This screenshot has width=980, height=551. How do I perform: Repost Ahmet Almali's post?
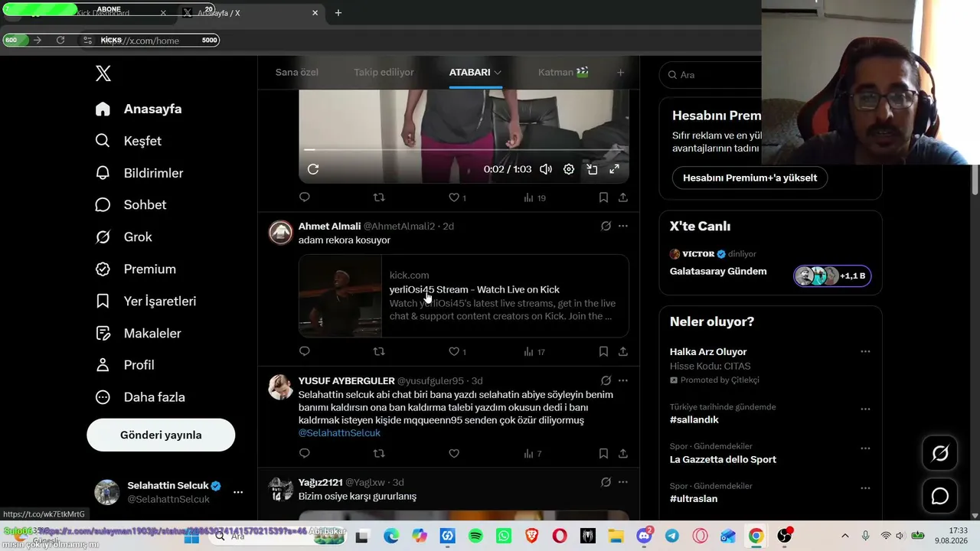(x=379, y=351)
